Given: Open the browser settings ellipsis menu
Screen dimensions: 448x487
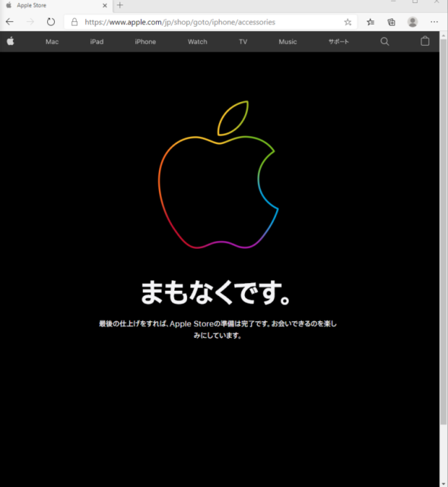Looking at the screenshot, I should click(x=434, y=22).
